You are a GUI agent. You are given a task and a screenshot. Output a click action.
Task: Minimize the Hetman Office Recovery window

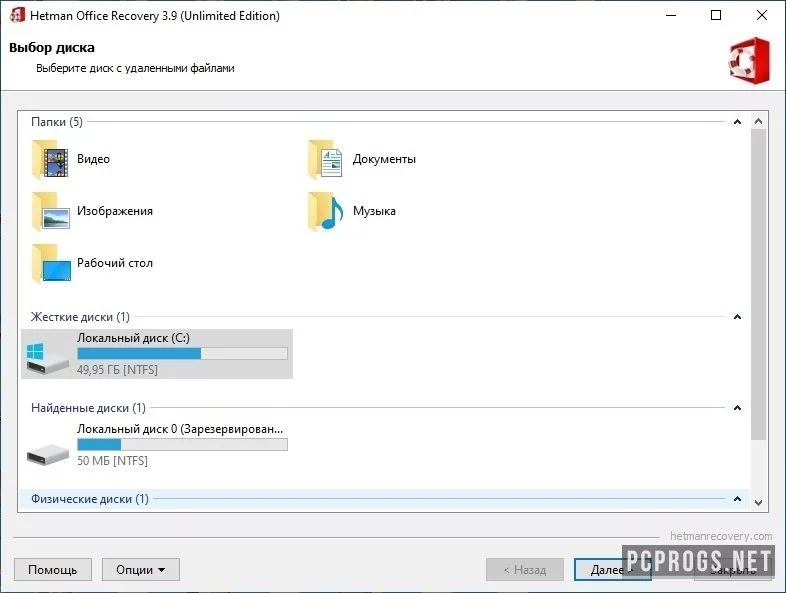(x=671, y=16)
